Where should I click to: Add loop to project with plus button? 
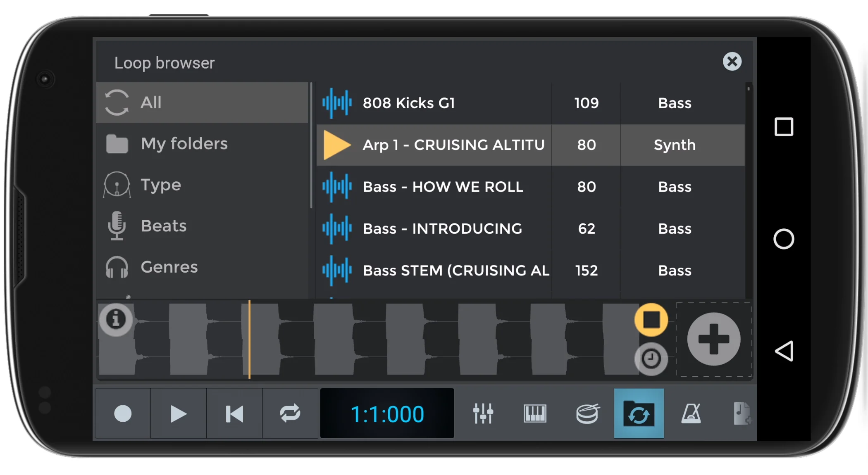(x=713, y=339)
